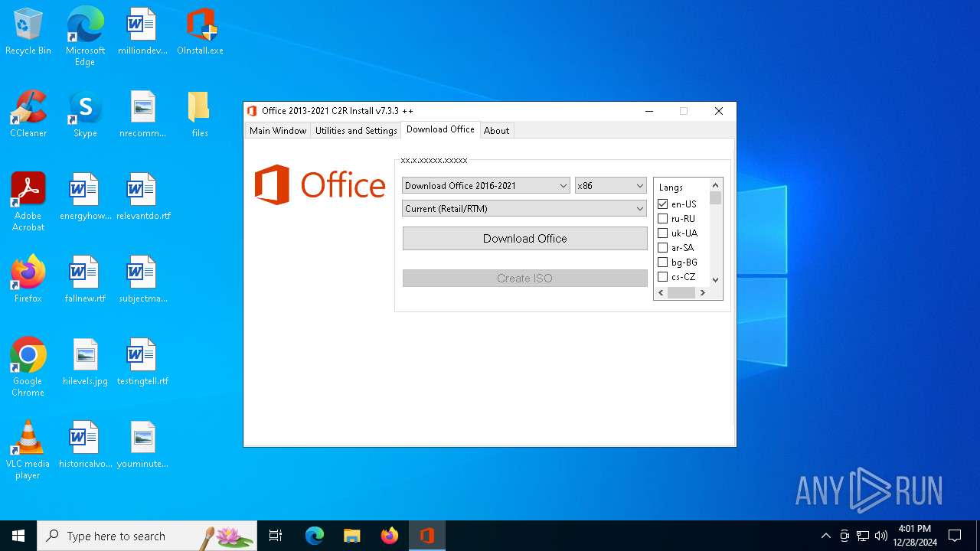Select the Skype desktop shortcut
This screenshot has width=980, height=551.
tap(85, 115)
